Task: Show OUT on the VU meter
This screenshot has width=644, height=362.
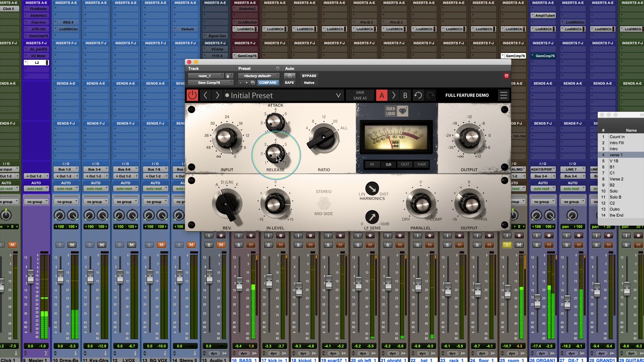Action: point(405,164)
